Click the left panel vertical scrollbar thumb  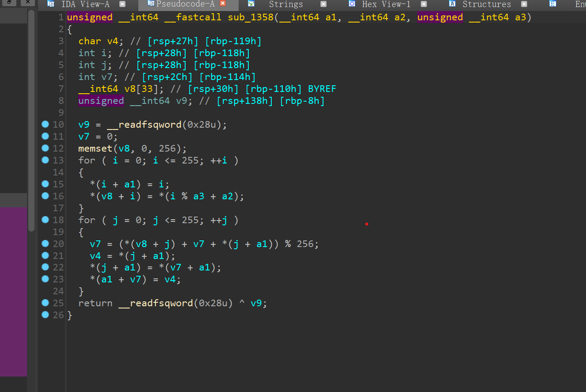pyautogui.click(x=31, y=119)
